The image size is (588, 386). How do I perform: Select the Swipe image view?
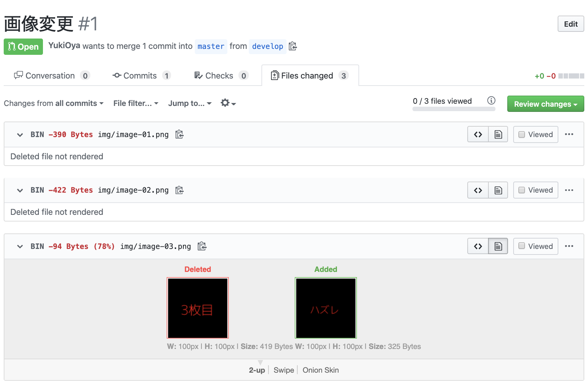pos(284,370)
